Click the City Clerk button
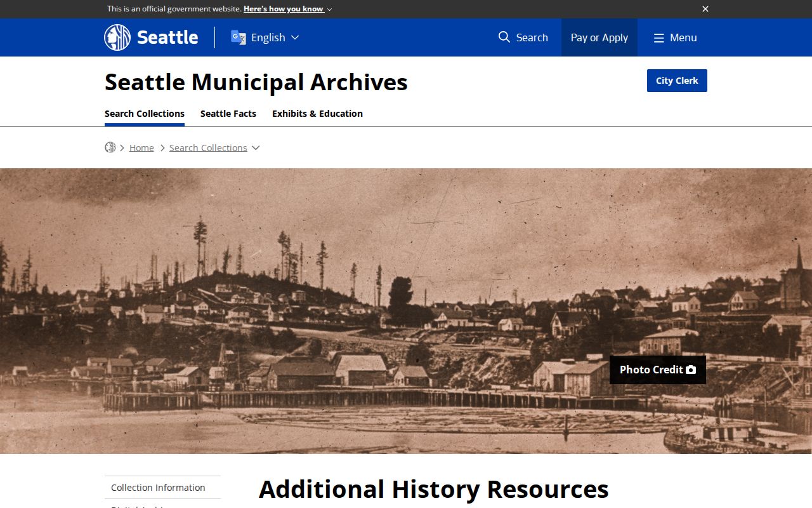 tap(677, 81)
